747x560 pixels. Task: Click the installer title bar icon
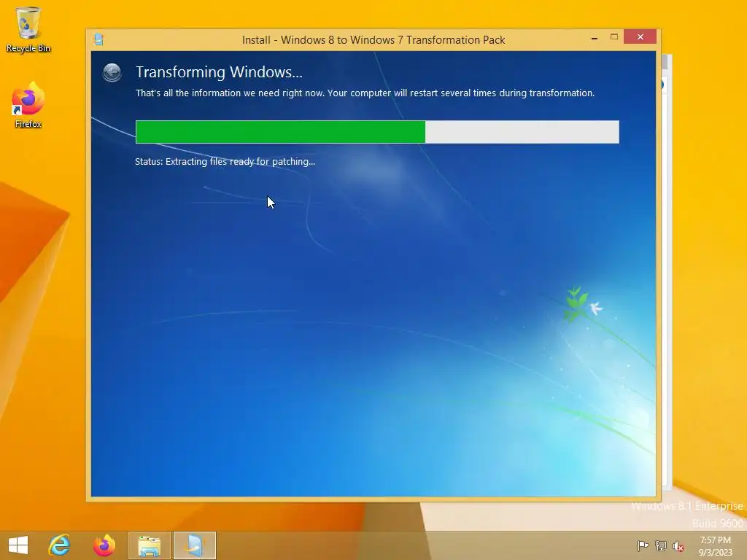click(99, 39)
